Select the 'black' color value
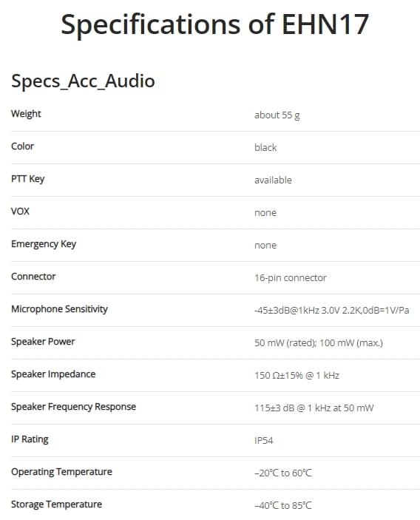This screenshot has width=420, height=520. (x=265, y=148)
